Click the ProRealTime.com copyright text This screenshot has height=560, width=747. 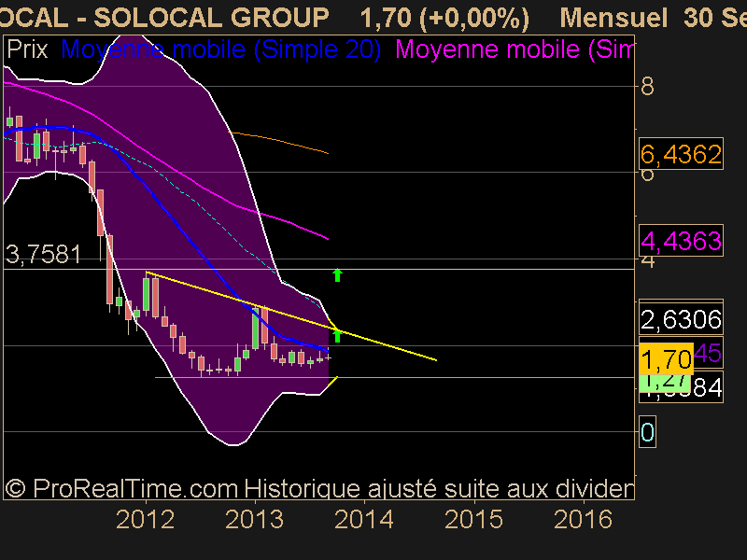[x=121, y=488]
